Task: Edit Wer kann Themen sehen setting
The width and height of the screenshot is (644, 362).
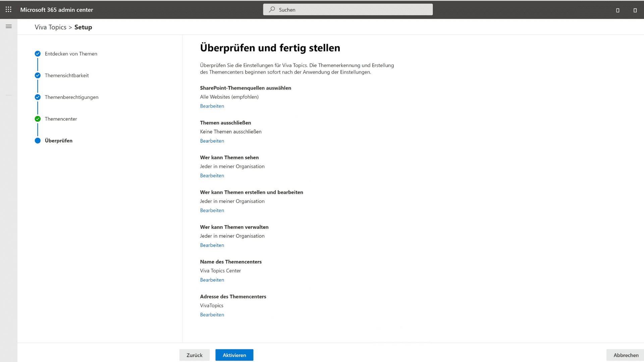Action: [x=212, y=176]
